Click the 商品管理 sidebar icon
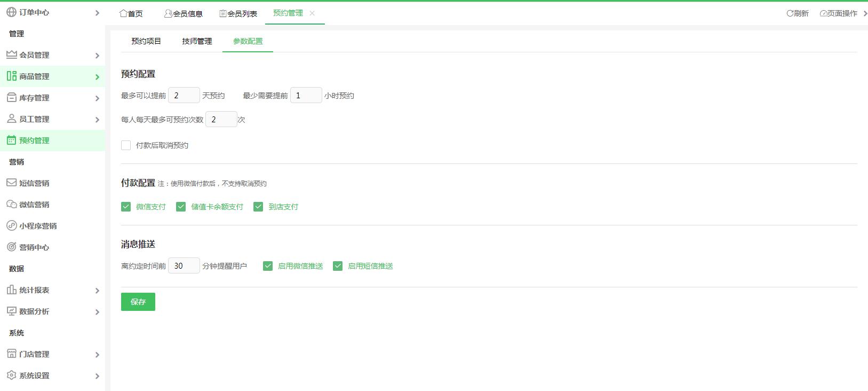This screenshot has width=868, height=391. 11,76
